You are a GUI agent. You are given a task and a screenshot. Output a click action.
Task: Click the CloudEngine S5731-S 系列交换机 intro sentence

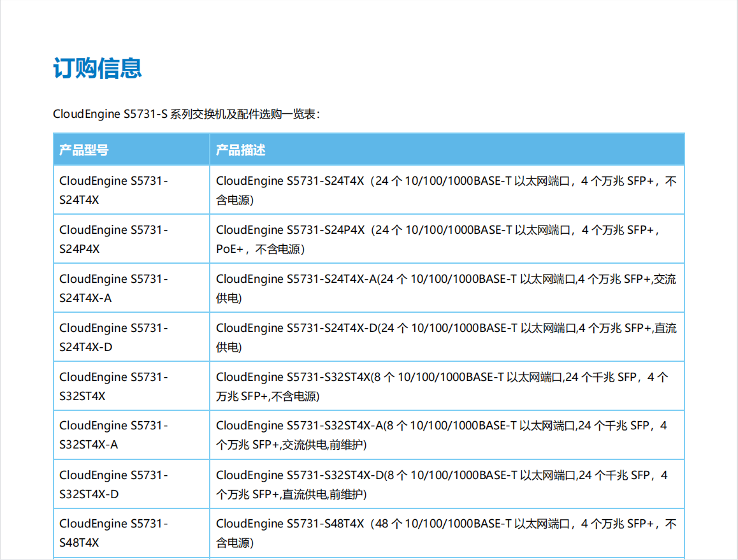(x=186, y=114)
